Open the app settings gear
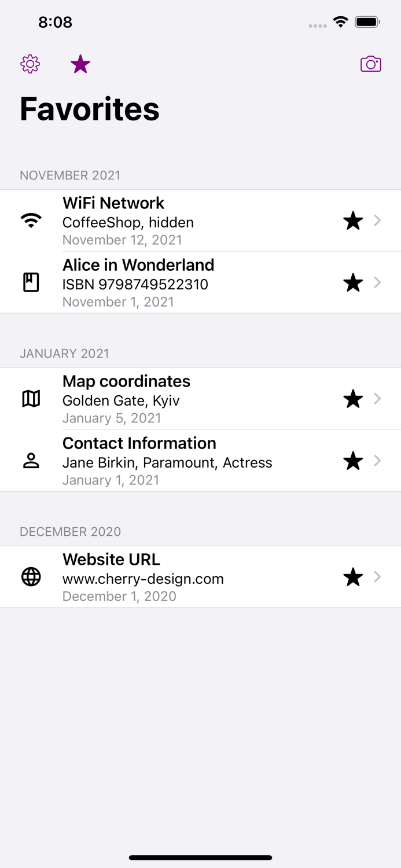 [x=30, y=64]
